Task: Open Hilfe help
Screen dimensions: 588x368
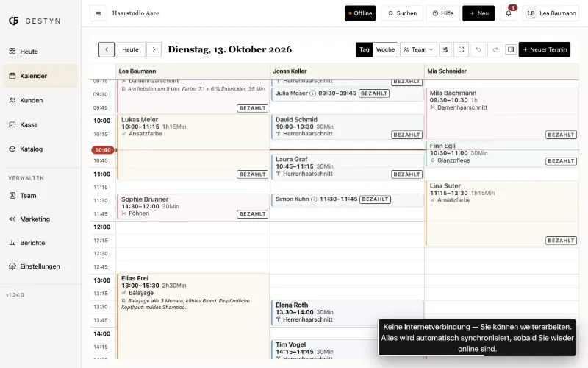Action: 443,13
